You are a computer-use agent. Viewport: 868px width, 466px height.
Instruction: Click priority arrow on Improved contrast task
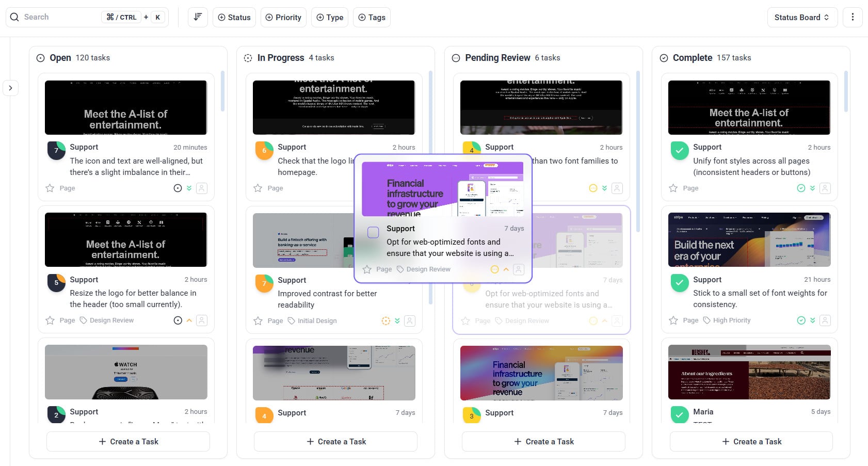[397, 321]
